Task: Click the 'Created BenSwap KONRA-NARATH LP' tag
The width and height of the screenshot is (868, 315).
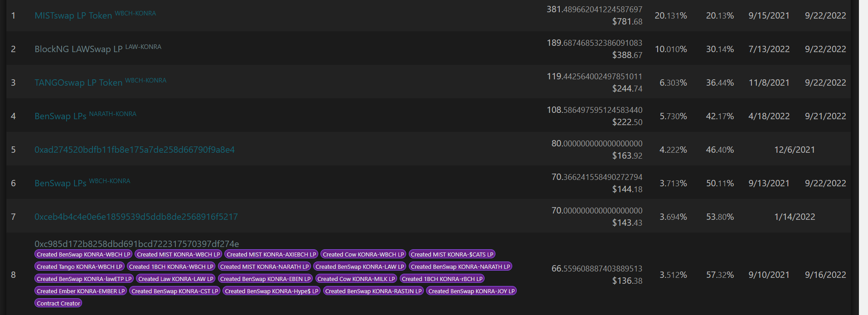Action: 461,267
